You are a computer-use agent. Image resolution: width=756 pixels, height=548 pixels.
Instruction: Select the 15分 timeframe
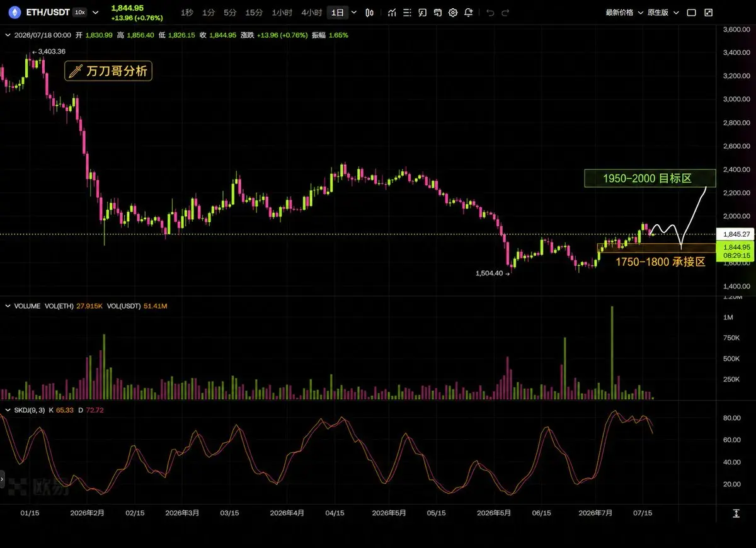click(x=254, y=13)
